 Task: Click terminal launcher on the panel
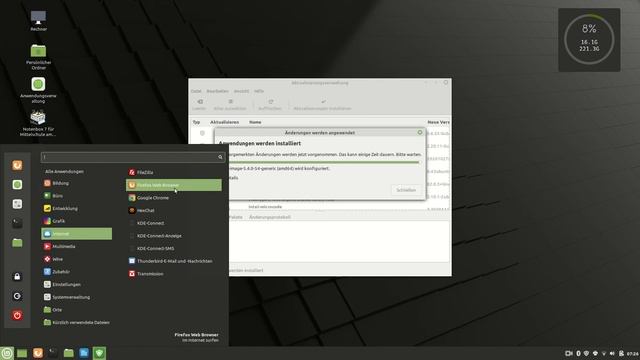coord(53,353)
